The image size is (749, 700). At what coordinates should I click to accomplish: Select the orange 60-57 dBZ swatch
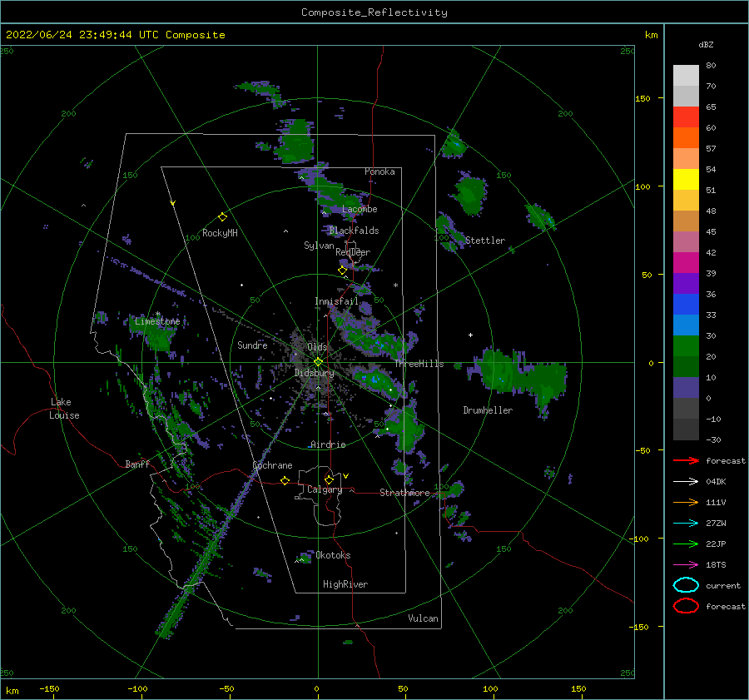tap(686, 138)
